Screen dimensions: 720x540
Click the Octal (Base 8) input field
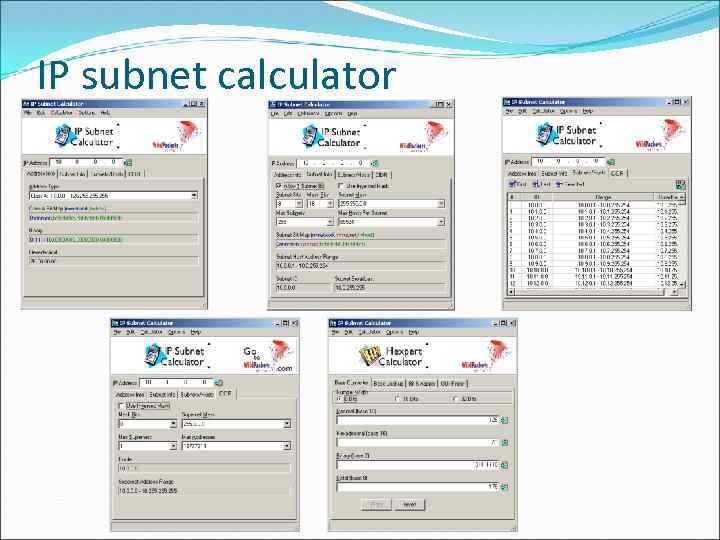coord(418,487)
